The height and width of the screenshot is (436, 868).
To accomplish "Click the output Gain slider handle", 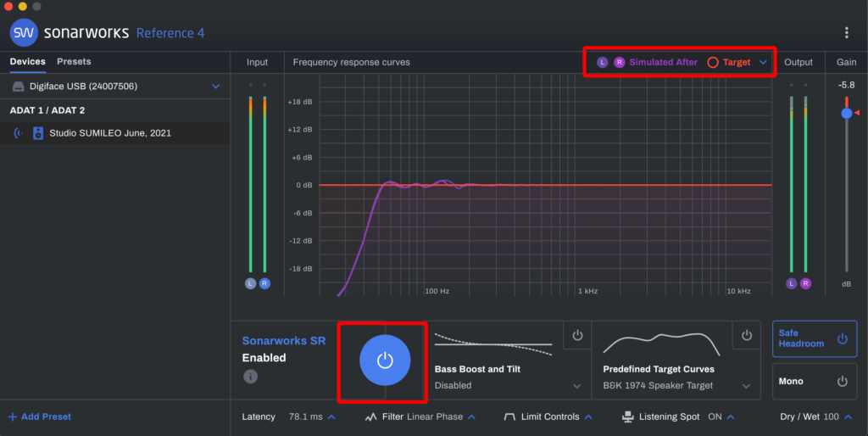I will pyautogui.click(x=847, y=113).
